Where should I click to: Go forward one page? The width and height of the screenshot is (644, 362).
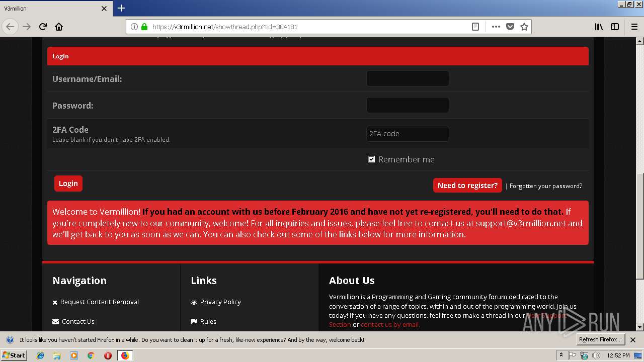[27, 27]
